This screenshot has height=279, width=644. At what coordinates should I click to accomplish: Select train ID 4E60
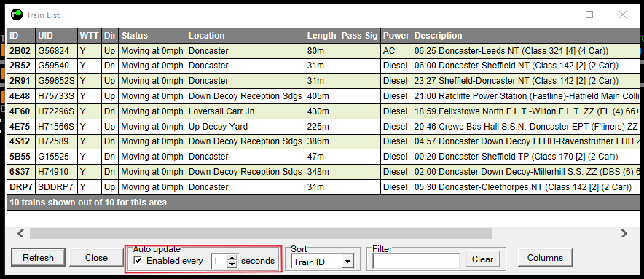coord(20,111)
